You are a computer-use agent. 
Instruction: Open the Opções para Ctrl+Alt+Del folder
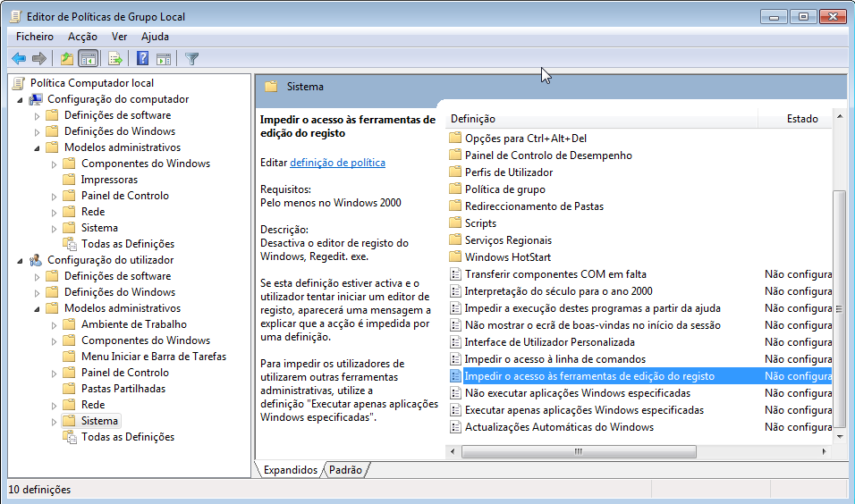coord(526,139)
